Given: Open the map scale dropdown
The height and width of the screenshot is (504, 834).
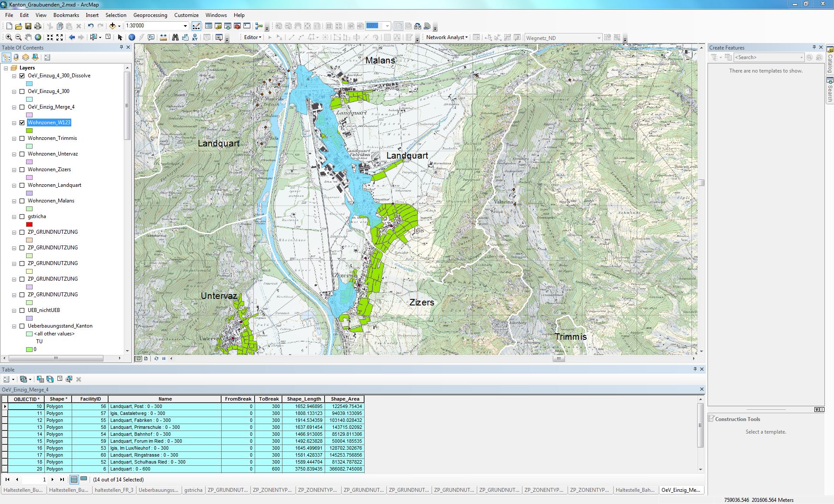Looking at the screenshot, I should click(x=185, y=26).
